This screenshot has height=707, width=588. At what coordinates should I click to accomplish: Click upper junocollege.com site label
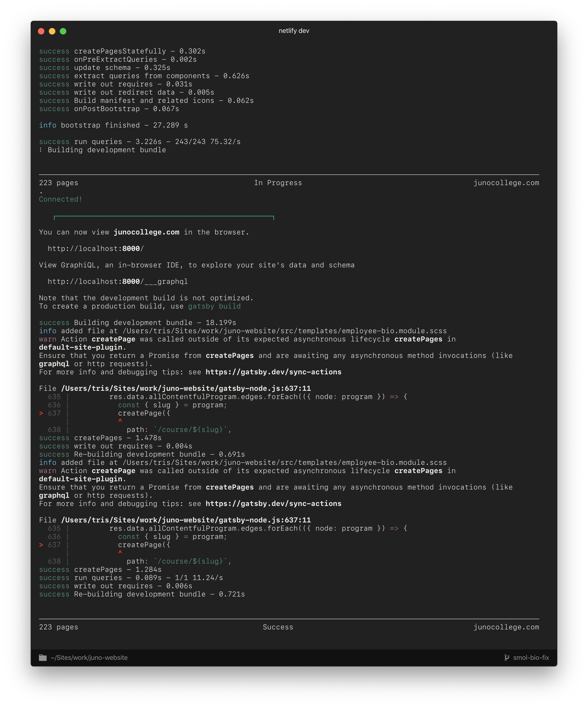click(506, 183)
